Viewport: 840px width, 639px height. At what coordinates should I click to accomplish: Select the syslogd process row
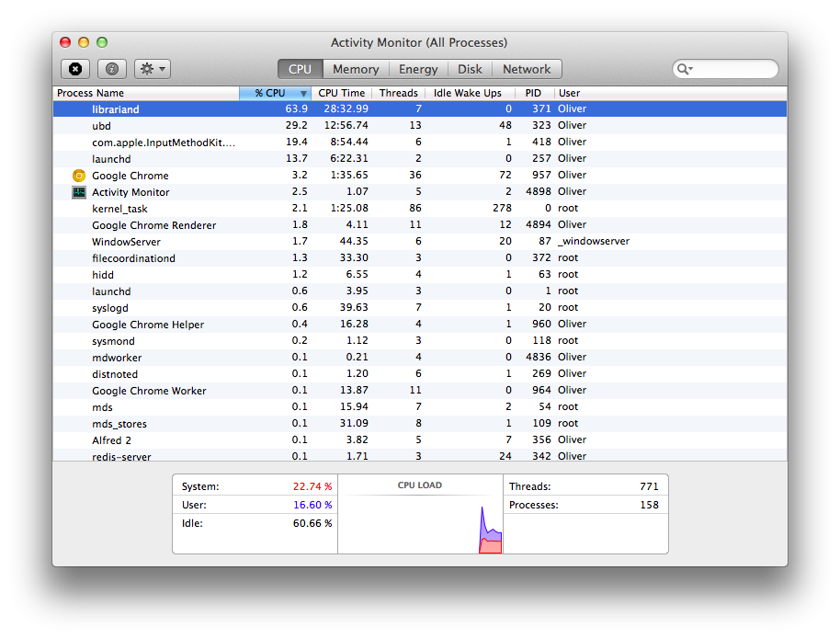click(x=420, y=308)
